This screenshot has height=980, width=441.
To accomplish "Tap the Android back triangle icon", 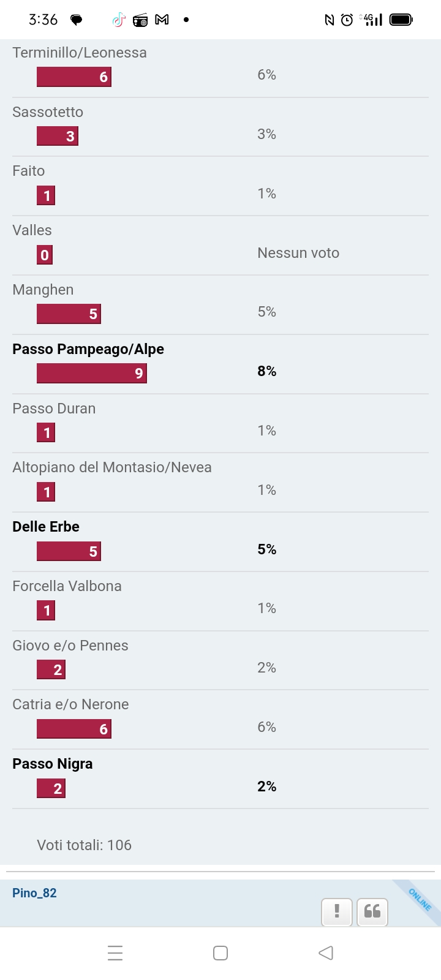I will (326, 953).
